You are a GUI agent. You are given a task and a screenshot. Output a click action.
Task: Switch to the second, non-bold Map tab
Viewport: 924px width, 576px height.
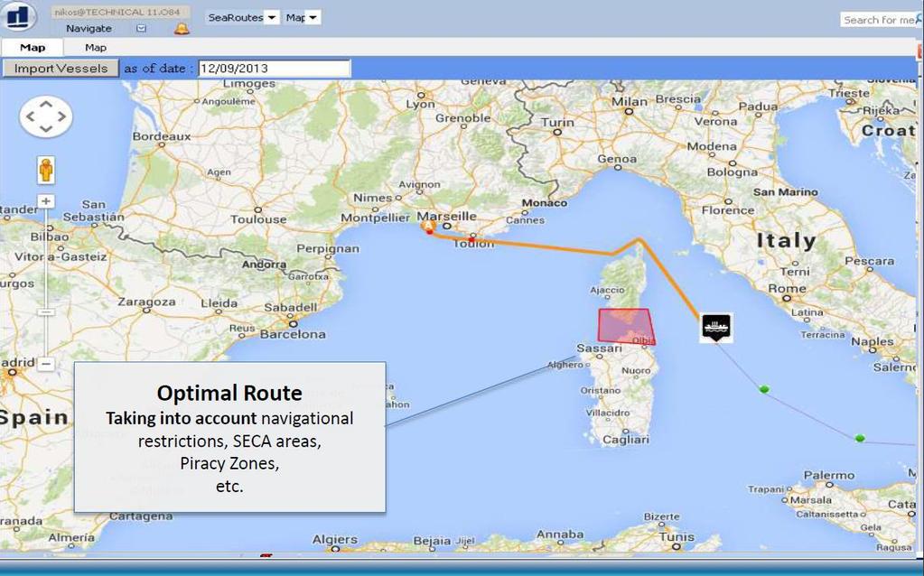(96, 48)
